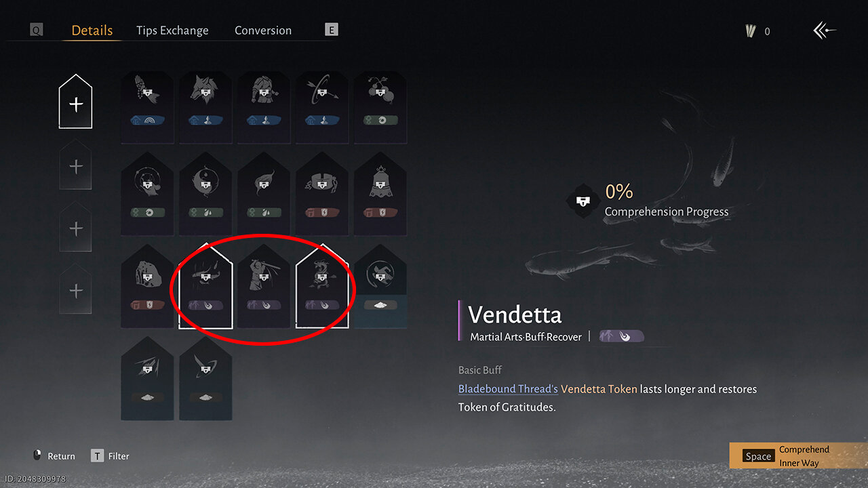Open the bottom empty plus slot
The height and width of the screenshot is (488, 868).
(x=75, y=288)
